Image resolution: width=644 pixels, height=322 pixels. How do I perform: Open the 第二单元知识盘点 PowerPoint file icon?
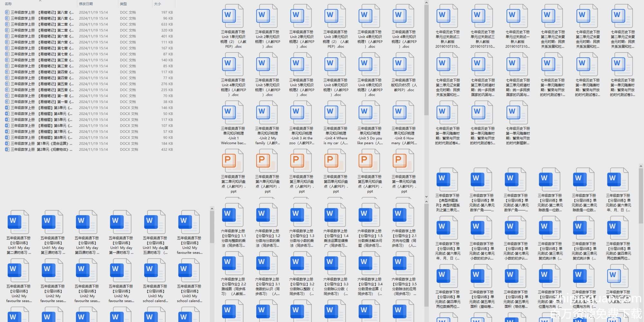[x=233, y=161]
